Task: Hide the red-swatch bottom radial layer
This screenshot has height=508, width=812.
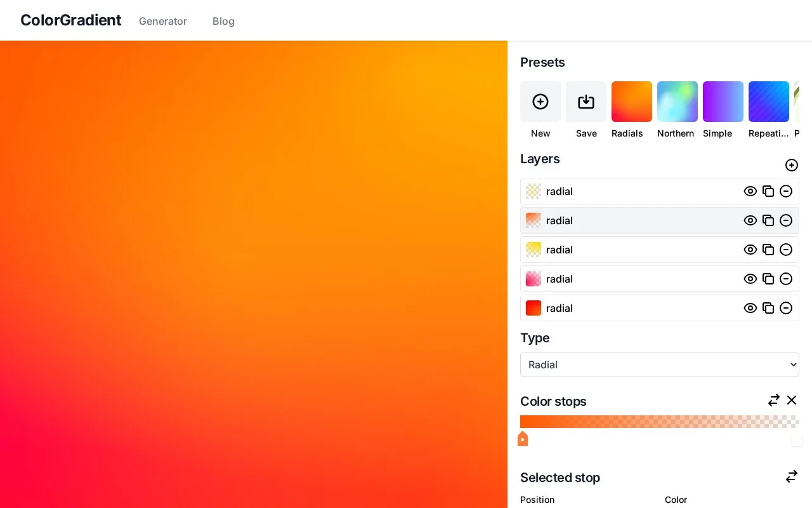Action: (x=750, y=308)
